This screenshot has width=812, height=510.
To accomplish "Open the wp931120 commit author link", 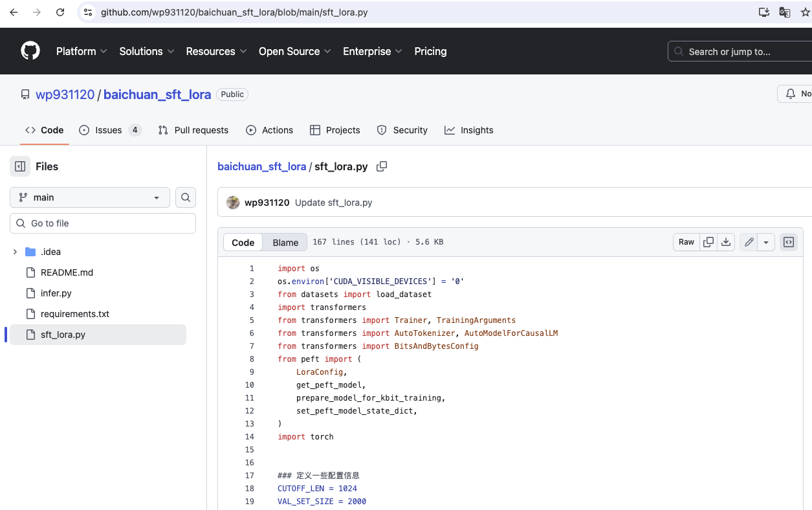I will (267, 203).
